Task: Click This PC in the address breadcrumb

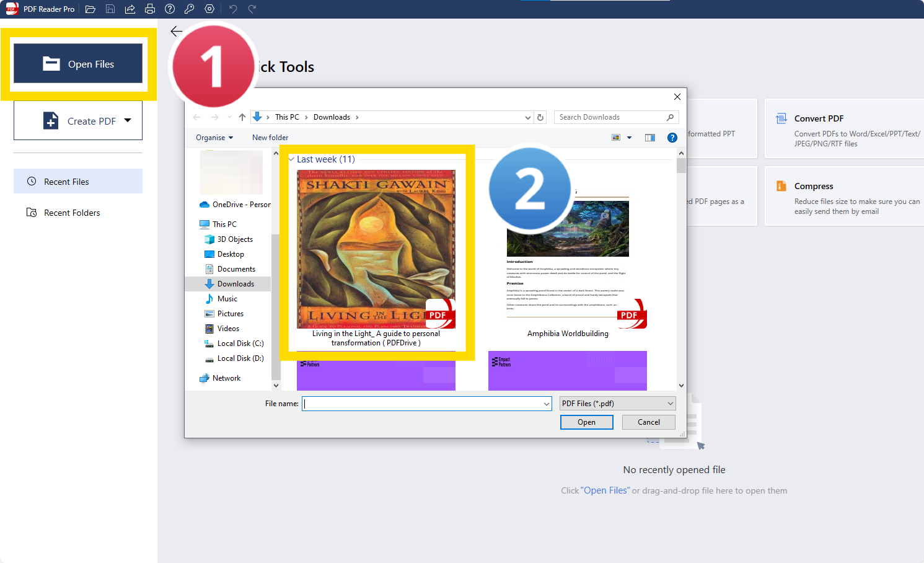Action: [x=287, y=117]
